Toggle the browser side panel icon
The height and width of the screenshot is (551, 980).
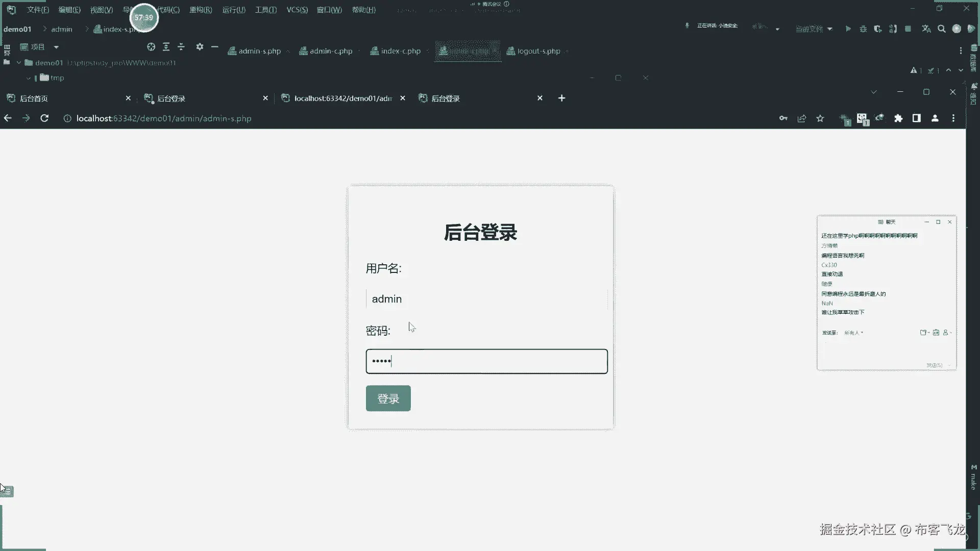pyautogui.click(x=917, y=118)
